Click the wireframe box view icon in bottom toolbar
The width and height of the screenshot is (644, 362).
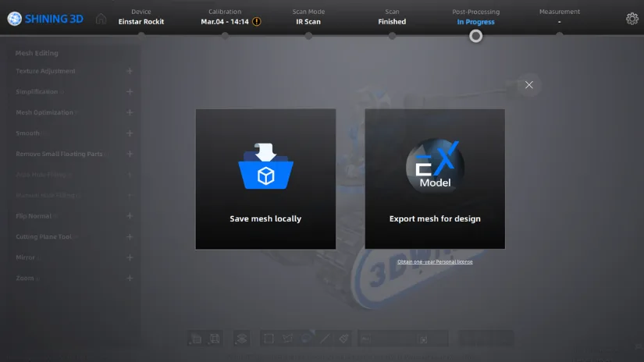[215, 339]
